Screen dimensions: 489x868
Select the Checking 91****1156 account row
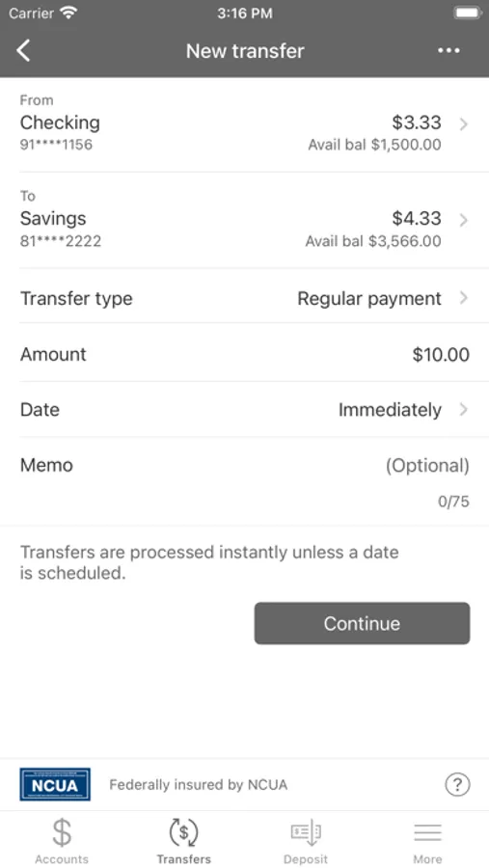244,124
